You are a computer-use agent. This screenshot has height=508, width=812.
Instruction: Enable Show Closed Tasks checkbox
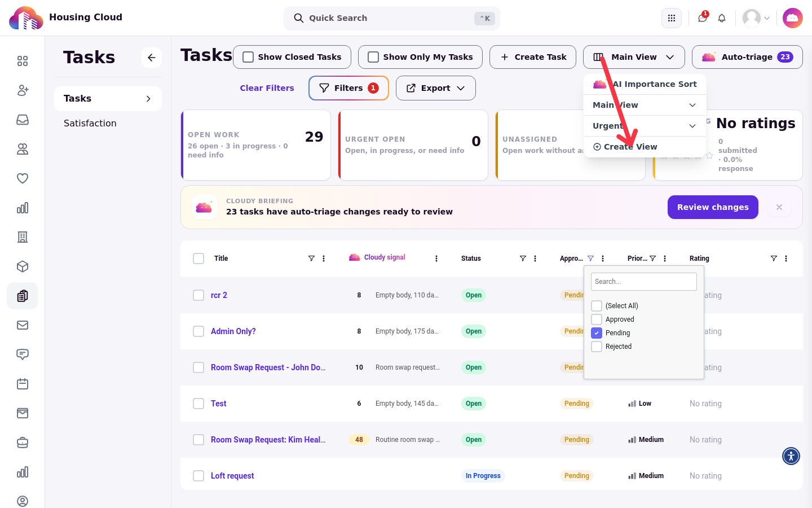coord(248,57)
